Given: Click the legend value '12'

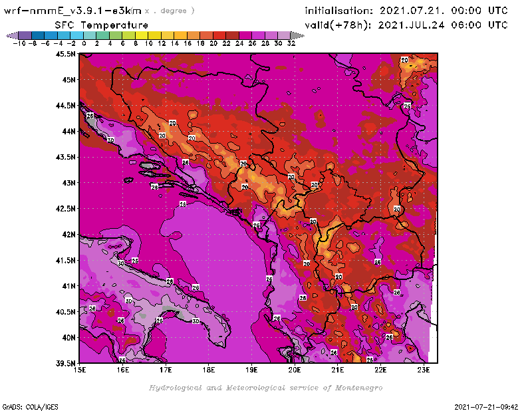Looking at the screenshot, I should 162,43.
